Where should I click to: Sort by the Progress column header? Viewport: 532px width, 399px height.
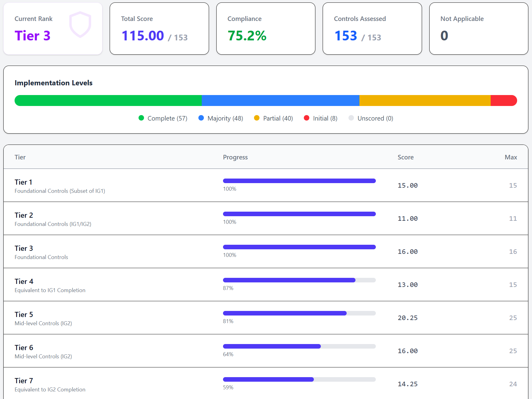coord(235,157)
